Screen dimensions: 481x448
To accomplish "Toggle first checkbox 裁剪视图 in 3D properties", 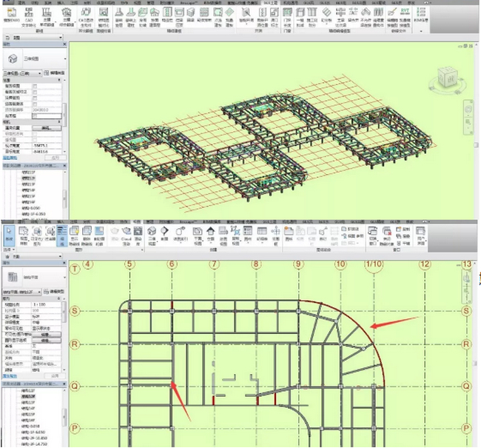I will (x=35, y=87).
